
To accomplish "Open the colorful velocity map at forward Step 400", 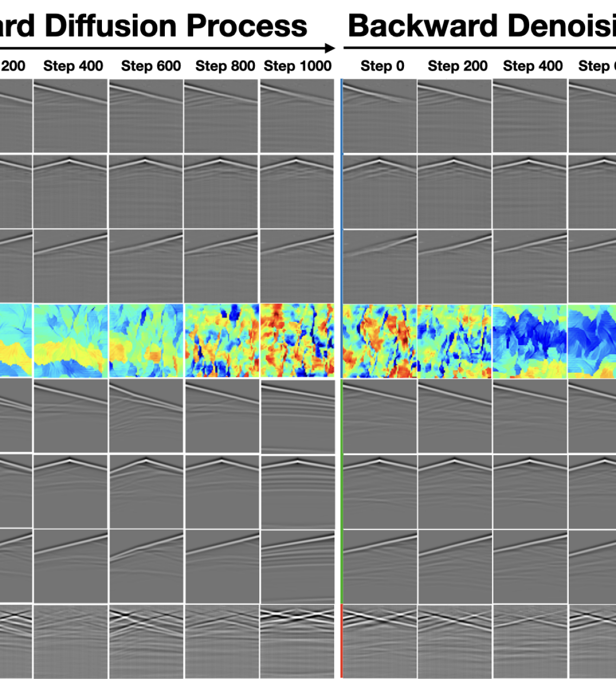I will coord(71,341).
